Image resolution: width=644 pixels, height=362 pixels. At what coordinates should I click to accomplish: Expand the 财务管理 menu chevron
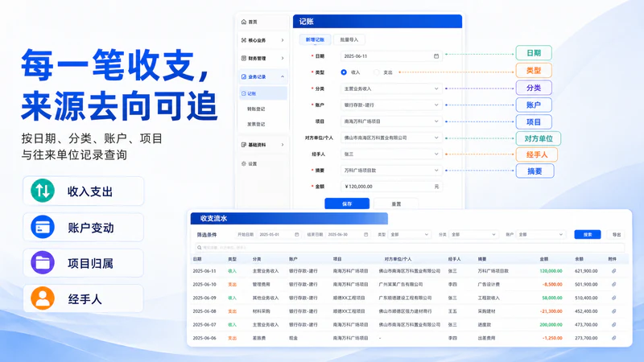coord(283,58)
